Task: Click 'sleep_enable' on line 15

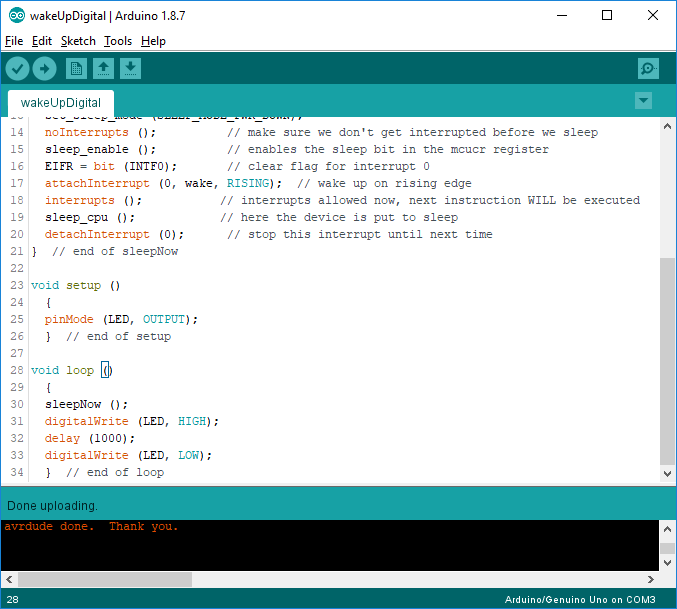Action: point(87,149)
